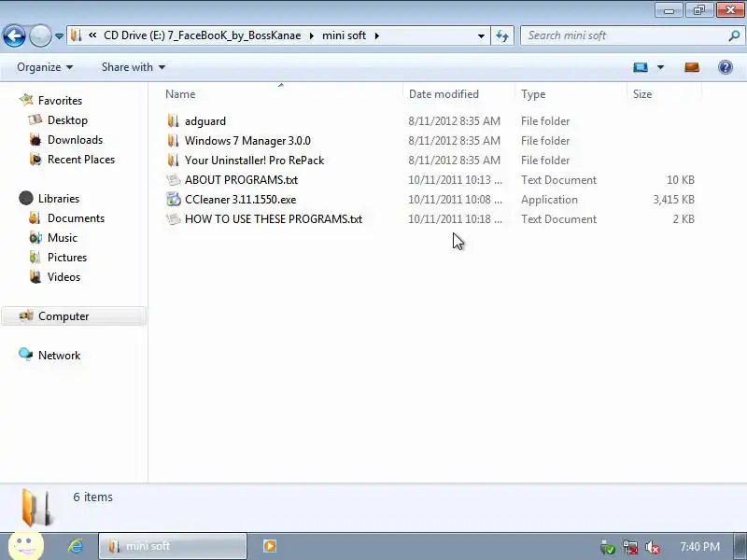Open the Share with menu
The width and height of the screenshot is (747, 560).
point(134,67)
